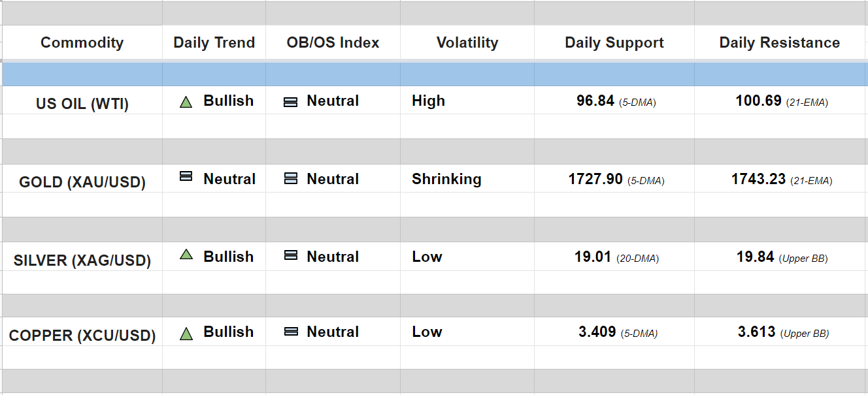Click the Daily Resistance header cell

(x=779, y=43)
